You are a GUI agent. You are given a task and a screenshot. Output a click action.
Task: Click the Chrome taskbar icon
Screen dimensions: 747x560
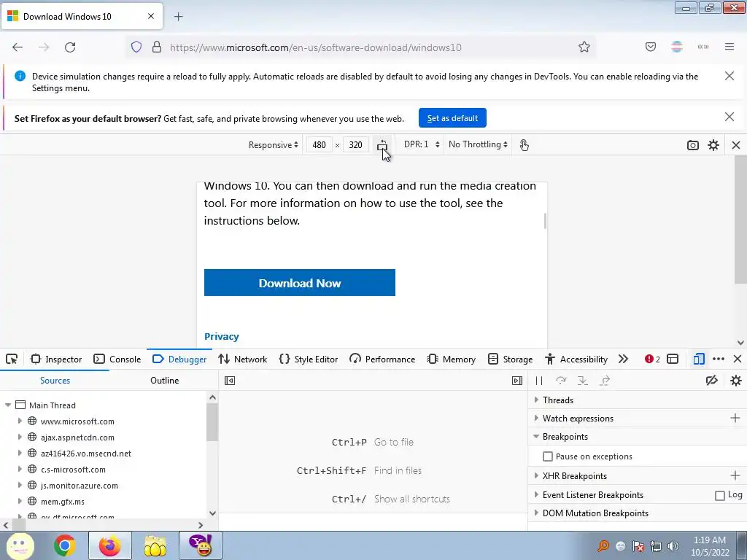click(65, 545)
